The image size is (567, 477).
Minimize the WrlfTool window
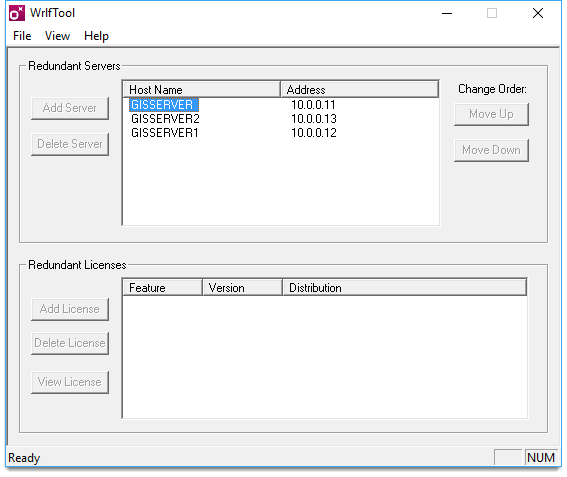447,13
